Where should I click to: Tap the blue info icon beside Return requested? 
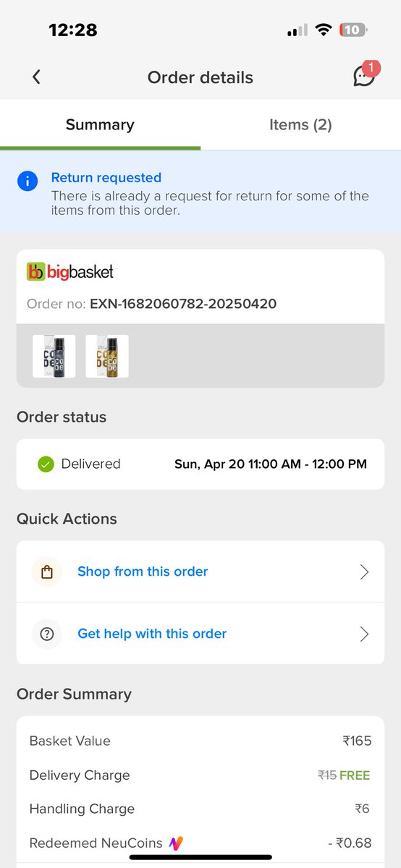click(x=28, y=181)
